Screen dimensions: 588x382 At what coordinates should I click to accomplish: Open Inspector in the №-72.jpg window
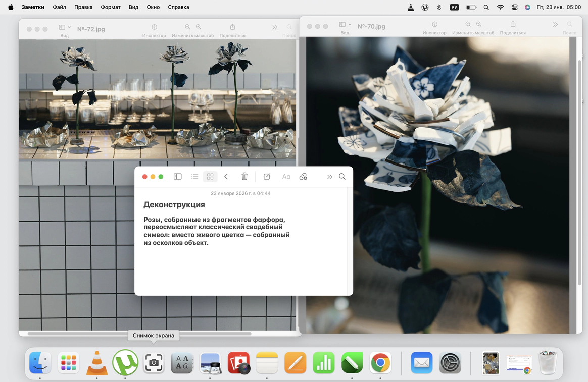pos(154,27)
